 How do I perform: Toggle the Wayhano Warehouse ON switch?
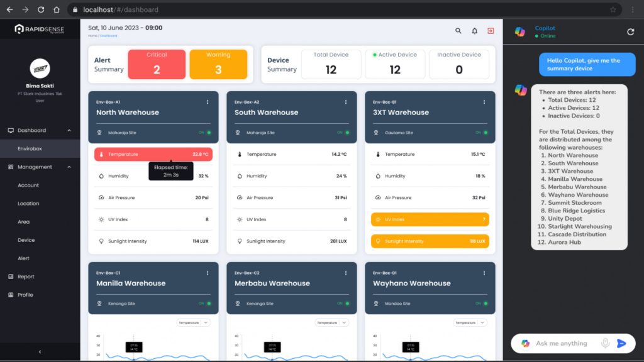coord(482,304)
